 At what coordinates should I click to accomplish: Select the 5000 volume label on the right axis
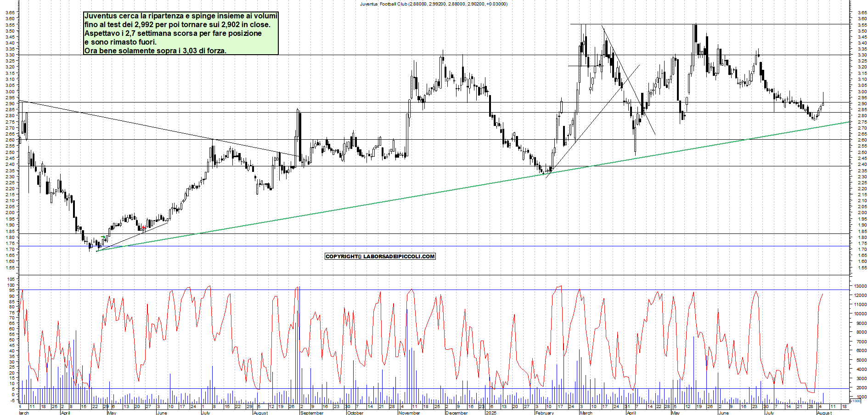(862, 360)
